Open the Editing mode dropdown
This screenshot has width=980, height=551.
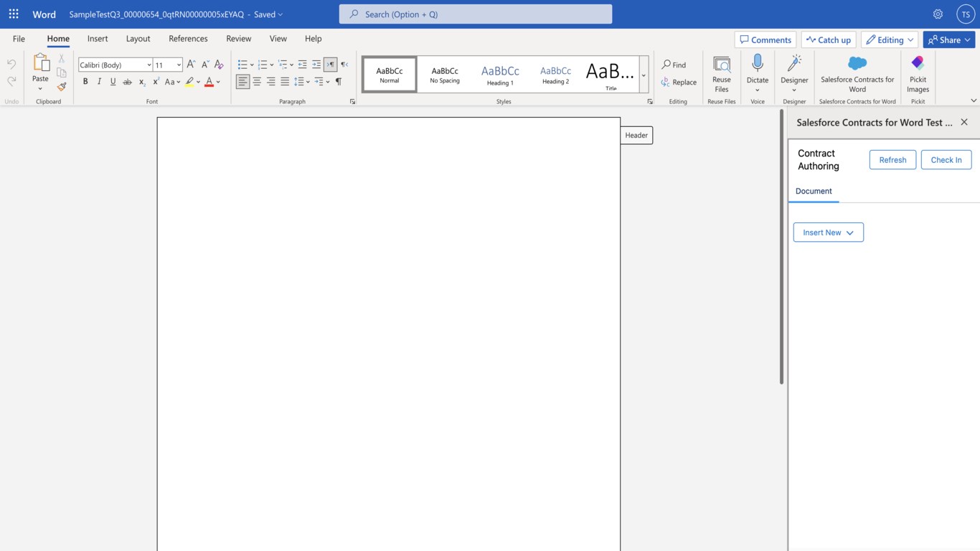coord(890,39)
